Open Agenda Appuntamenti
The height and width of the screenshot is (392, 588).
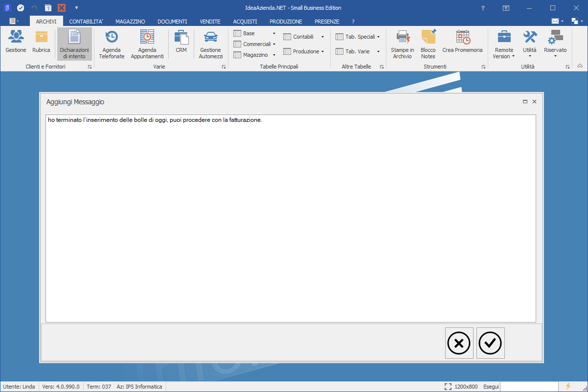pyautogui.click(x=147, y=44)
